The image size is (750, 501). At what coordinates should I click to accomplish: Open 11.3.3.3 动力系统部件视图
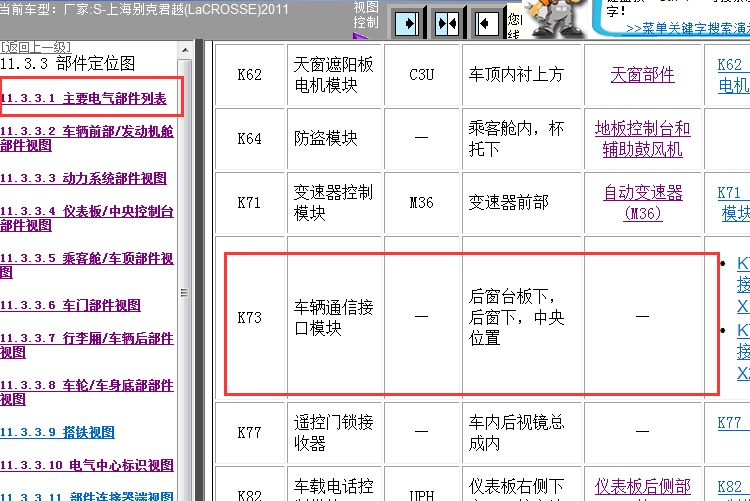point(83,178)
